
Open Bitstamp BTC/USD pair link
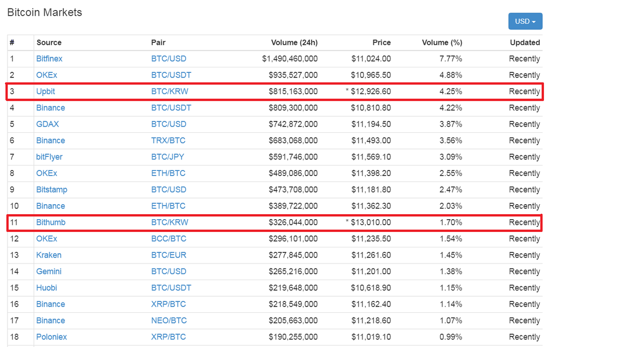(169, 190)
